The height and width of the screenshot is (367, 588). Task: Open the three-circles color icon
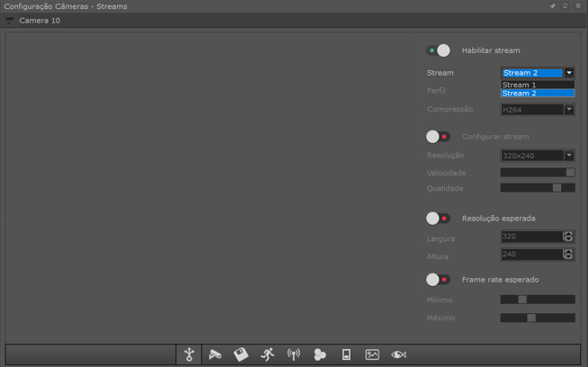[319, 354]
